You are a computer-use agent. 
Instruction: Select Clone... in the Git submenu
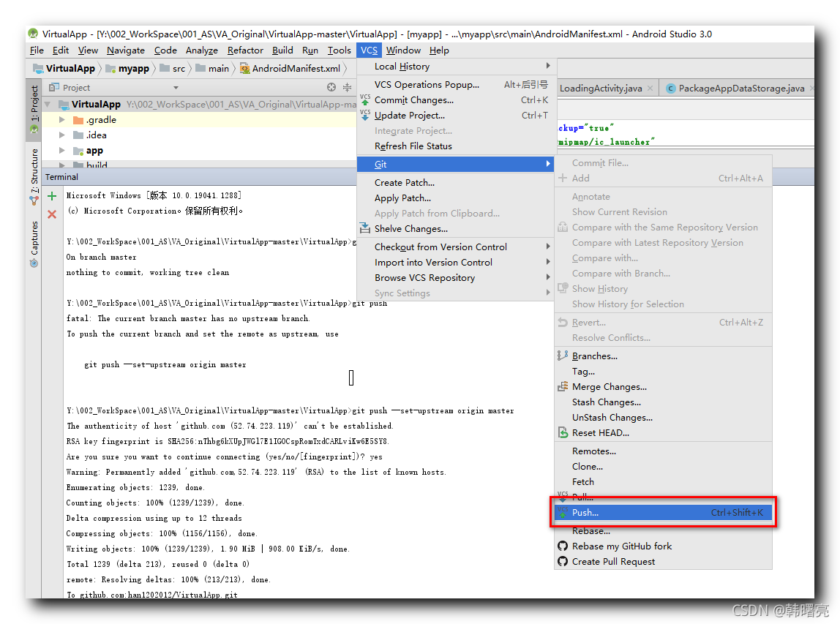(664, 467)
